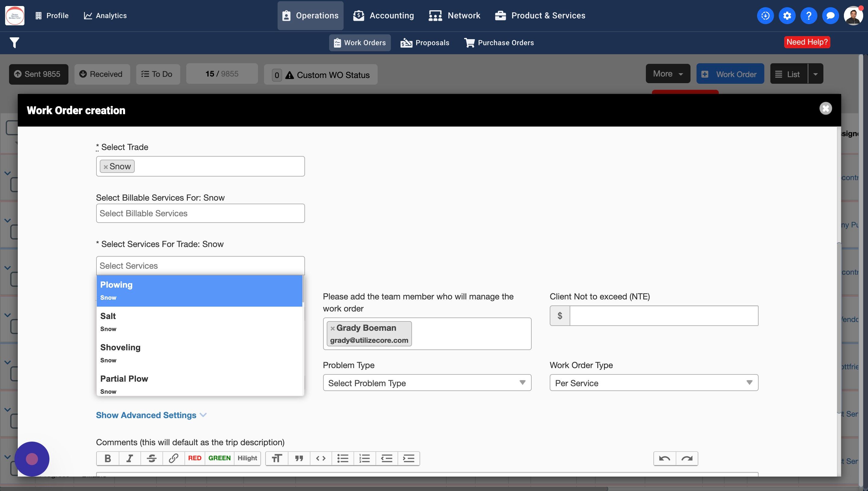Click the Need Help? button

pyautogui.click(x=807, y=42)
